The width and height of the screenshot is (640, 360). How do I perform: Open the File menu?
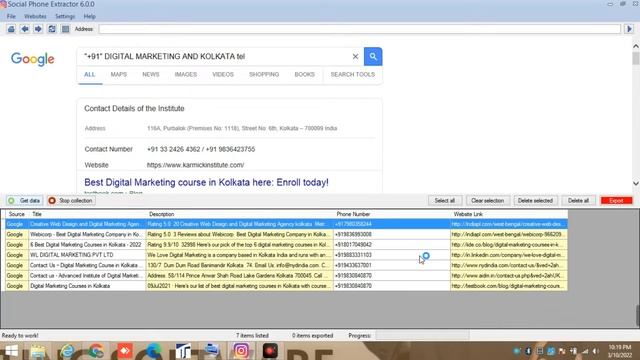[x=11, y=16]
